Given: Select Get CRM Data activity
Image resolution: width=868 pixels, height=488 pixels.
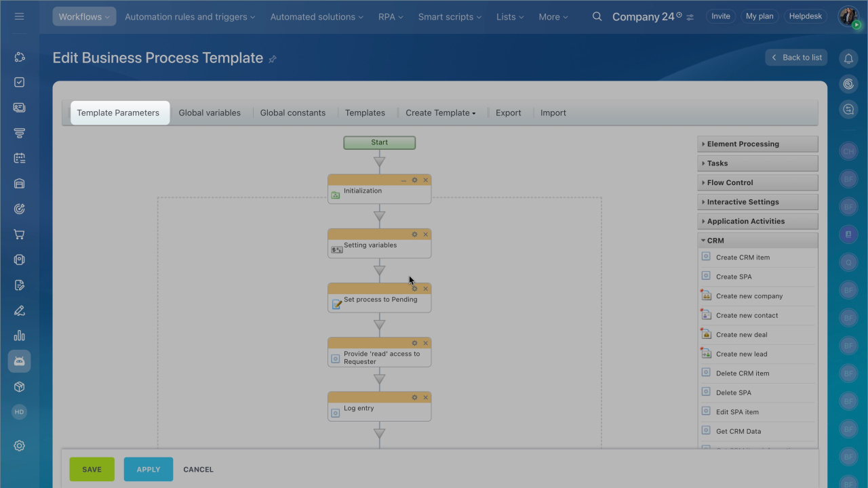Looking at the screenshot, I should tap(738, 431).
